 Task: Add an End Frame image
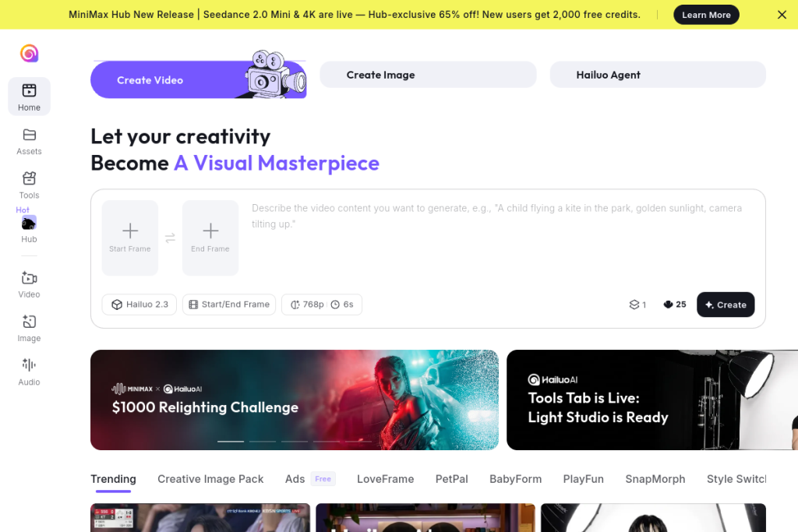click(x=210, y=238)
